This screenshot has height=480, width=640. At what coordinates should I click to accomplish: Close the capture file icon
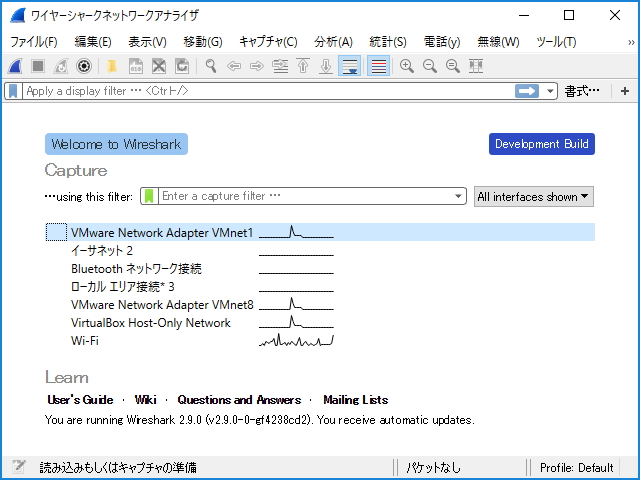click(159, 66)
